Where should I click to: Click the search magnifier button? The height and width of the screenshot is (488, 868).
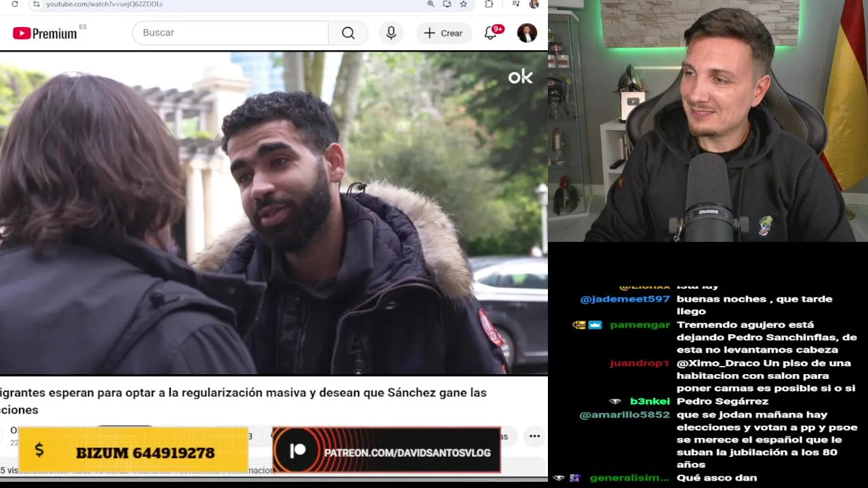coord(349,33)
